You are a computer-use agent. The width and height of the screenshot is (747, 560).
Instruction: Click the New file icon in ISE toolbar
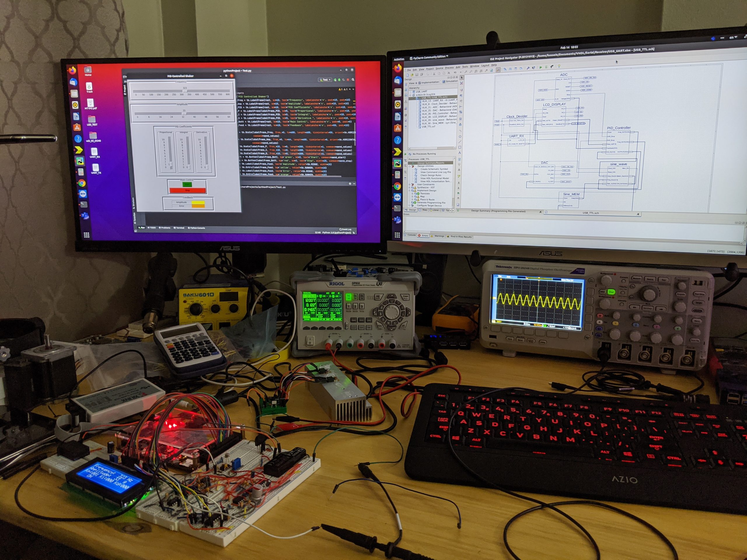pyautogui.click(x=408, y=75)
